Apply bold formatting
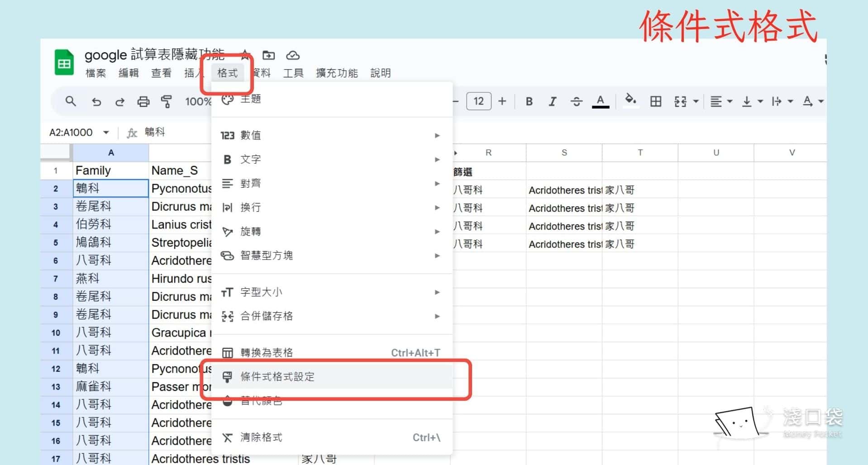Screen dimensions: 868x465 click(529, 101)
